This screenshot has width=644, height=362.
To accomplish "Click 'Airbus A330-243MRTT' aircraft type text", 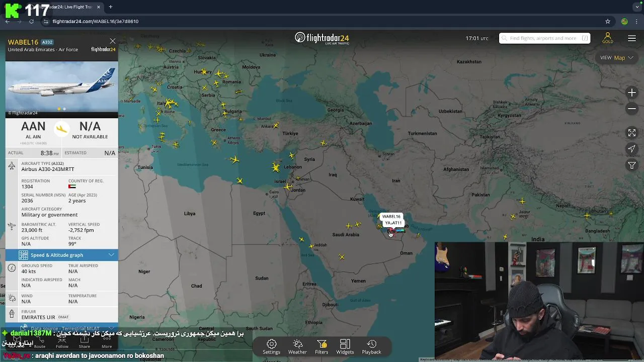I will [x=48, y=169].
